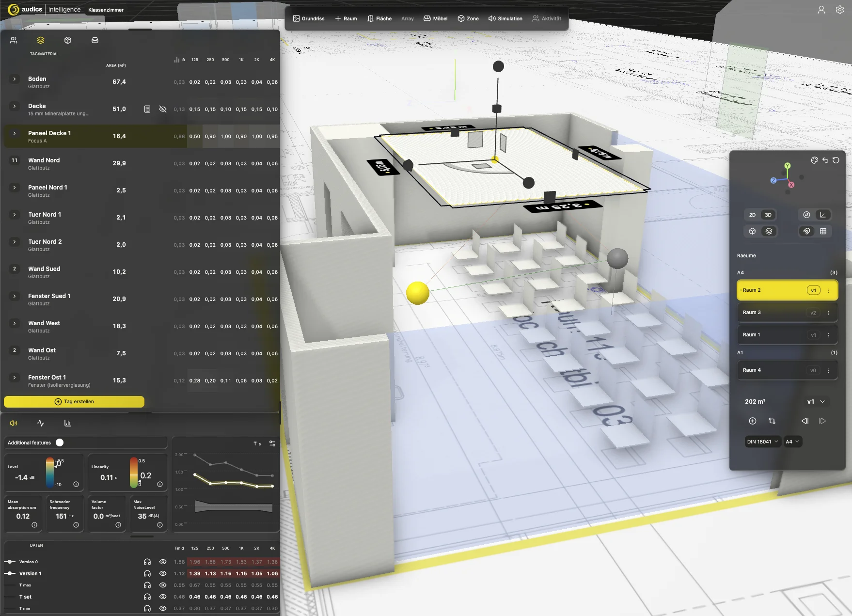Image resolution: width=852 pixels, height=616 pixels.
Task: Open the DIN 18041 standard dropdown
Action: click(762, 442)
